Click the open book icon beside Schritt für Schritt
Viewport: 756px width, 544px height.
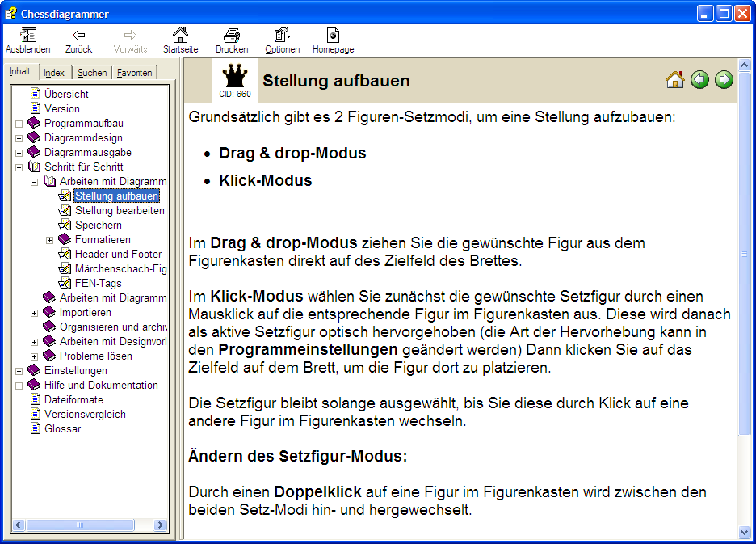34,167
